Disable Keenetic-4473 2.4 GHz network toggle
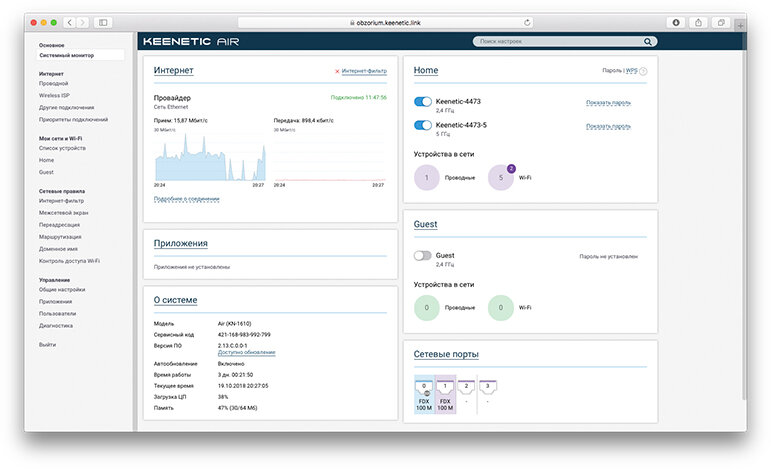 click(422, 101)
